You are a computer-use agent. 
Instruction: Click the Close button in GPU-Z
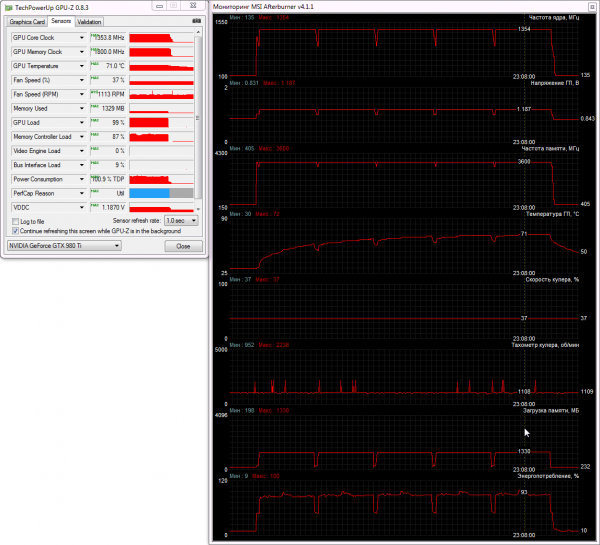(183, 246)
